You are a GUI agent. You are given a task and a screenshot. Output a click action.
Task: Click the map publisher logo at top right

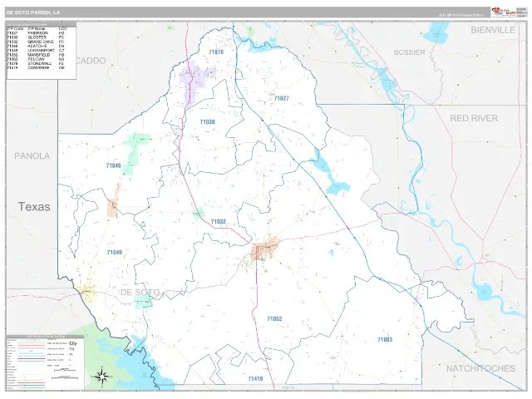(504, 12)
